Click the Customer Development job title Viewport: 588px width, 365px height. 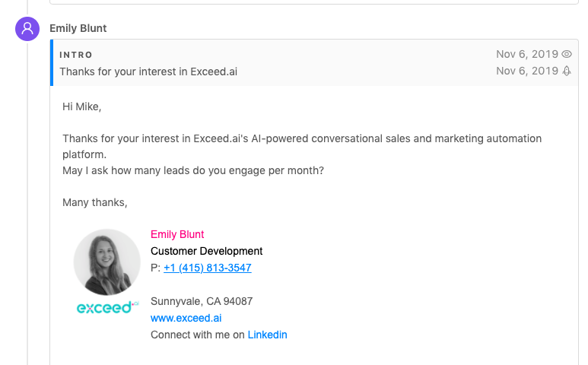[x=206, y=251]
